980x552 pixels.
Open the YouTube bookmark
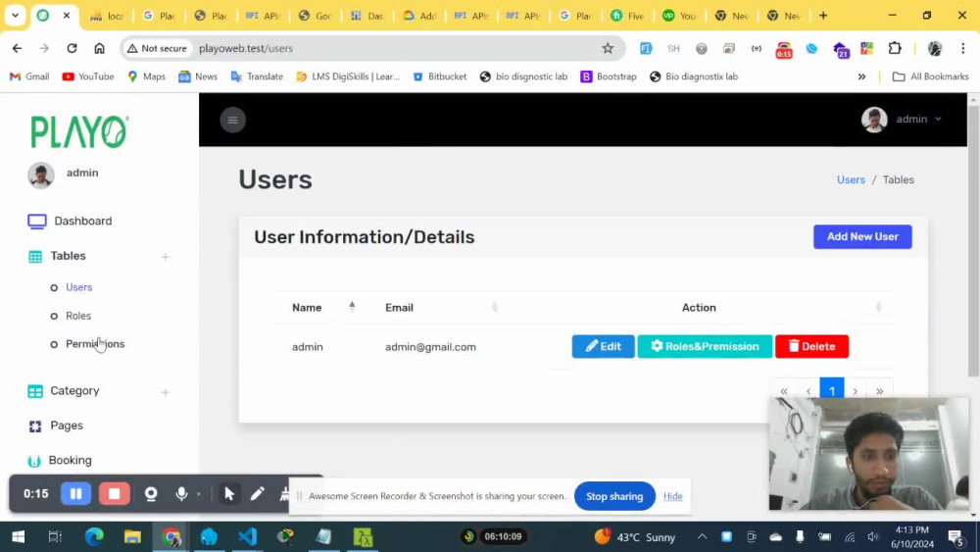pyautogui.click(x=87, y=76)
